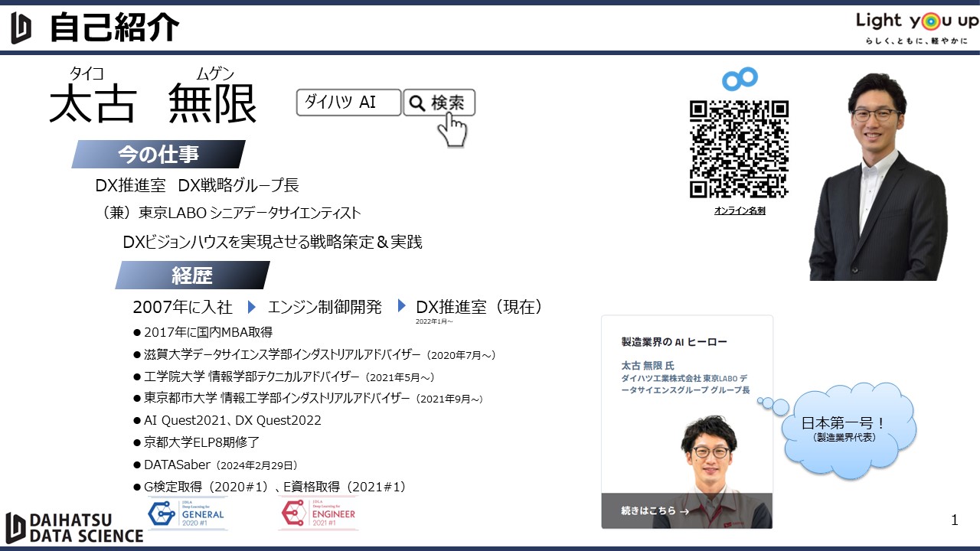The height and width of the screenshot is (551, 980).
Task: Open the オンライン名刺 link
Action: [x=740, y=210]
